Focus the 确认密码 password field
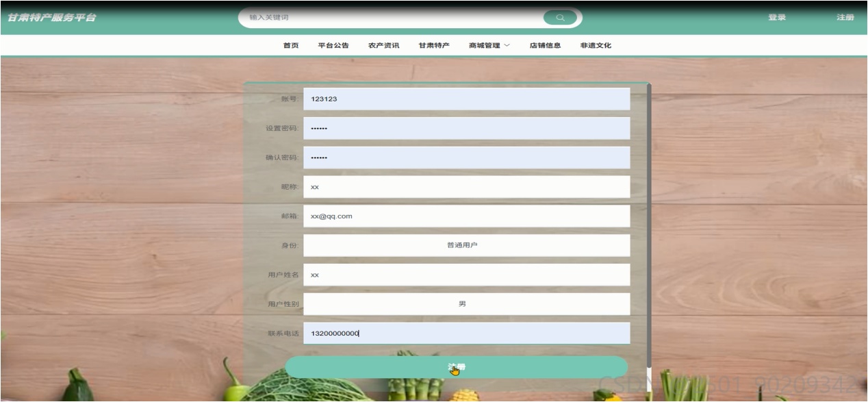This screenshot has height=402, width=868. tap(467, 158)
